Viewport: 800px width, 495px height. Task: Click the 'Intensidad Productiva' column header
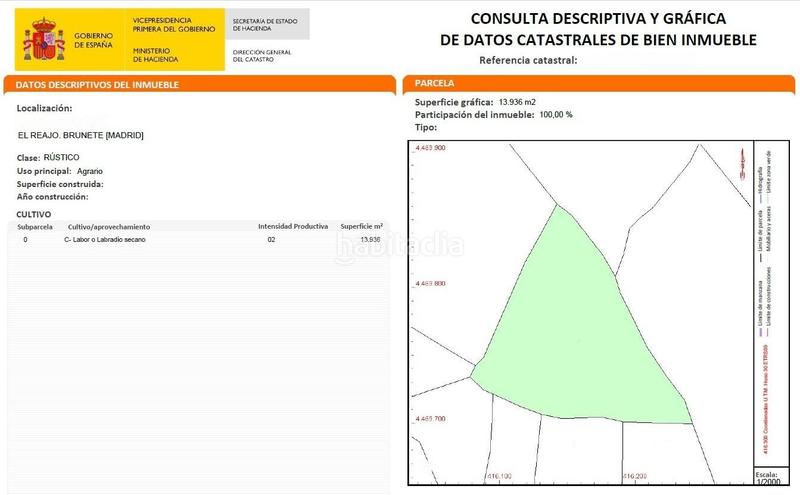tap(293, 226)
